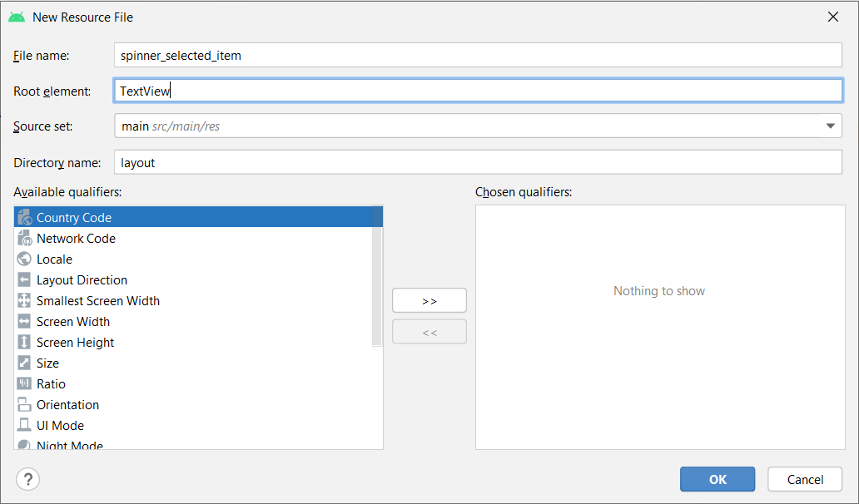Click the Layout Direction arrow icon

[x=24, y=279]
